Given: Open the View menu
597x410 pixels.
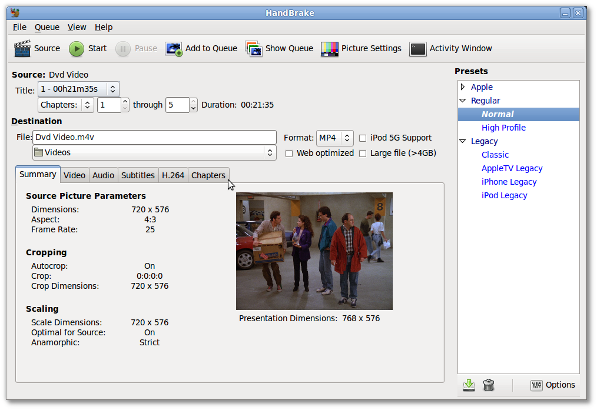Looking at the screenshot, I should click(77, 27).
